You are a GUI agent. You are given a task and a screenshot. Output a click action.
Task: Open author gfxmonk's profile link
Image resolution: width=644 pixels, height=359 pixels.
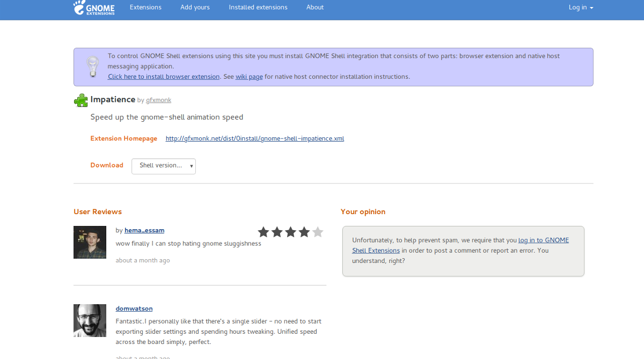click(159, 100)
